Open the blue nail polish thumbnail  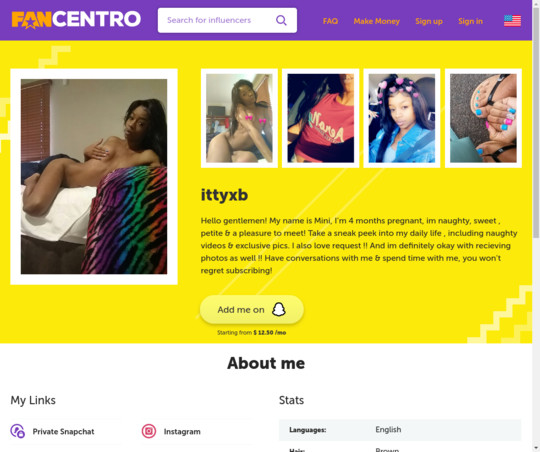[483, 118]
